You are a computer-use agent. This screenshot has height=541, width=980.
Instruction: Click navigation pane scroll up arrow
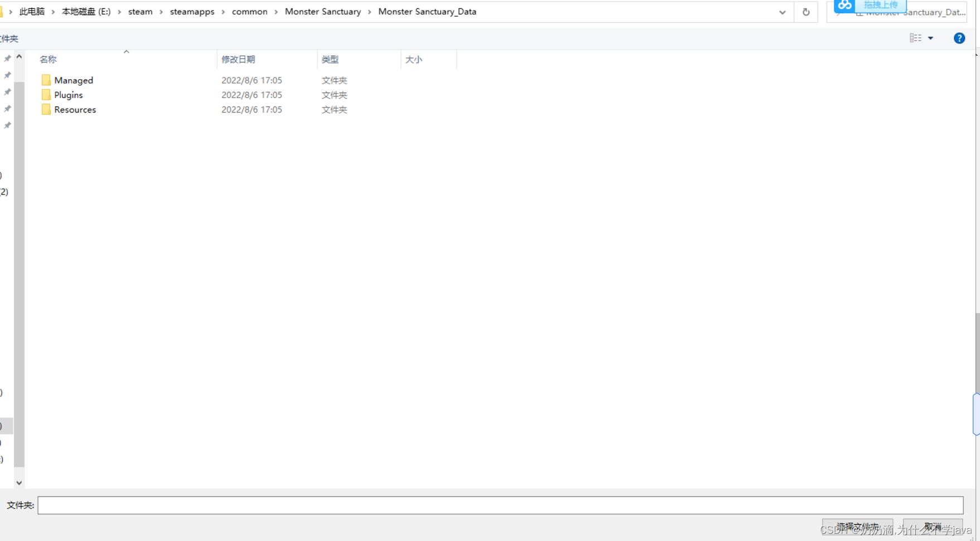coord(19,57)
